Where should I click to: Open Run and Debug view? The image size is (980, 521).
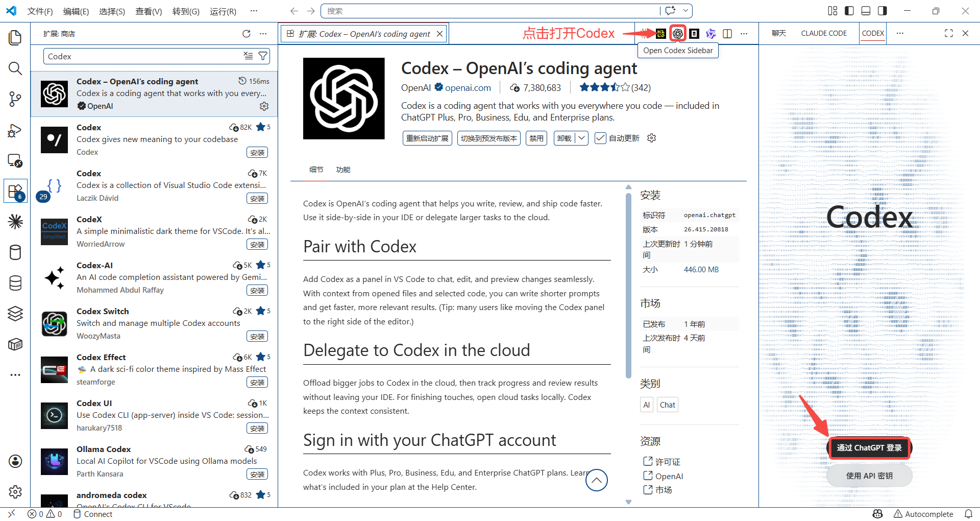(15, 131)
